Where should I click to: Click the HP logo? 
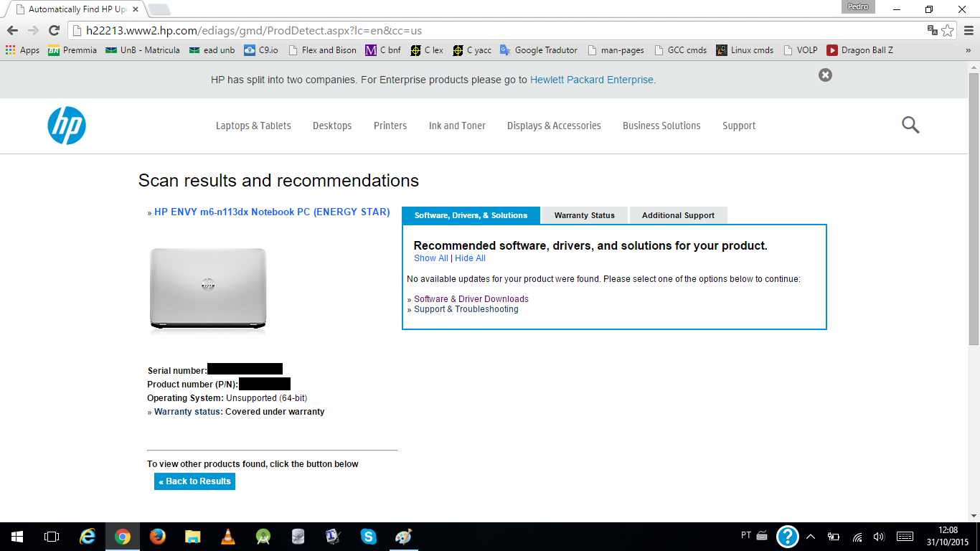click(67, 126)
